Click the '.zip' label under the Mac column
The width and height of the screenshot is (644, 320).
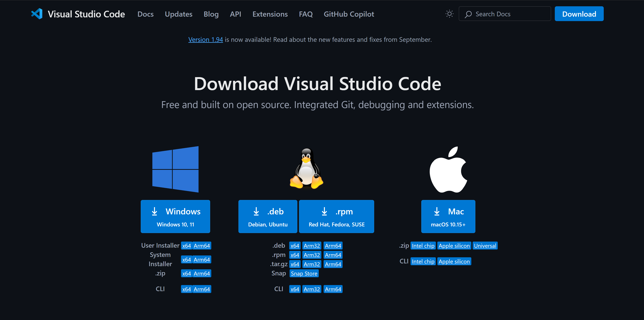point(404,245)
